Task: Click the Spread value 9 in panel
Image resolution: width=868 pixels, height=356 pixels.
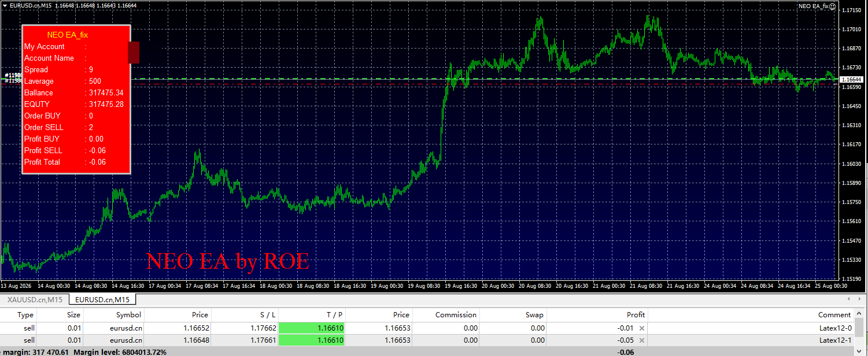Action: (91, 69)
